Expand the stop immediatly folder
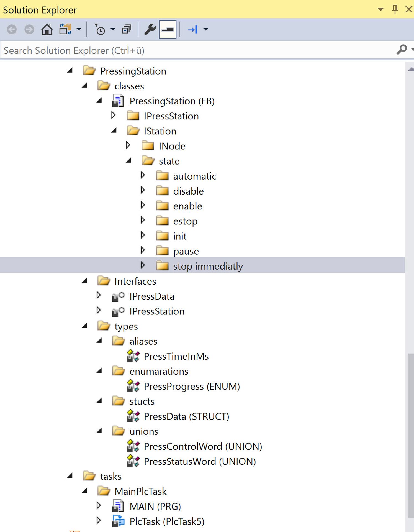This screenshot has width=414, height=532. point(143,265)
